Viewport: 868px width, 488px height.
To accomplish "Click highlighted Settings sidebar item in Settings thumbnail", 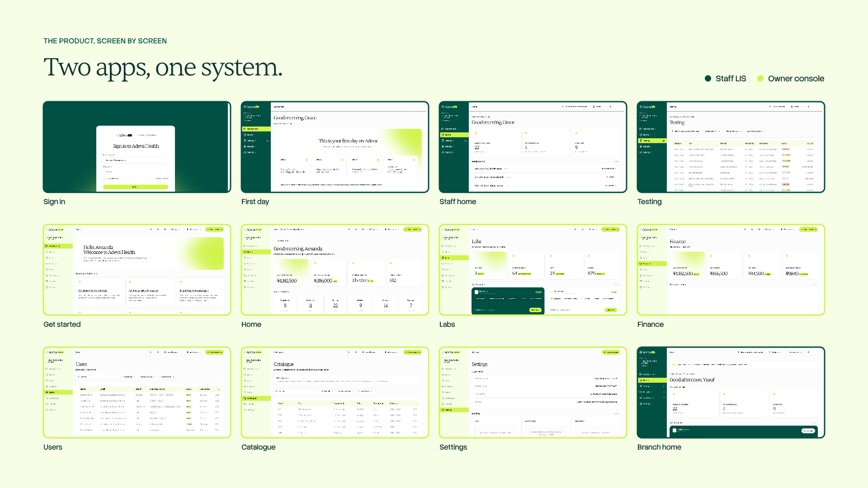I will pos(454,410).
